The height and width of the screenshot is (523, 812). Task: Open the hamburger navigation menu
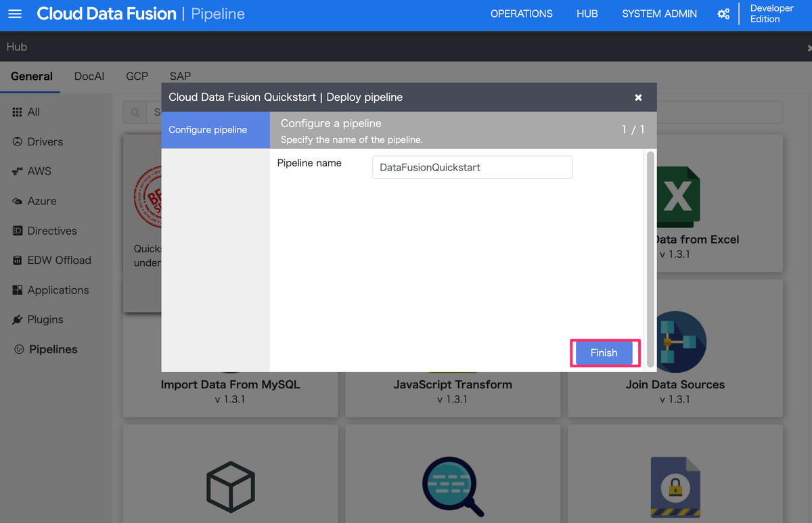[x=15, y=14]
